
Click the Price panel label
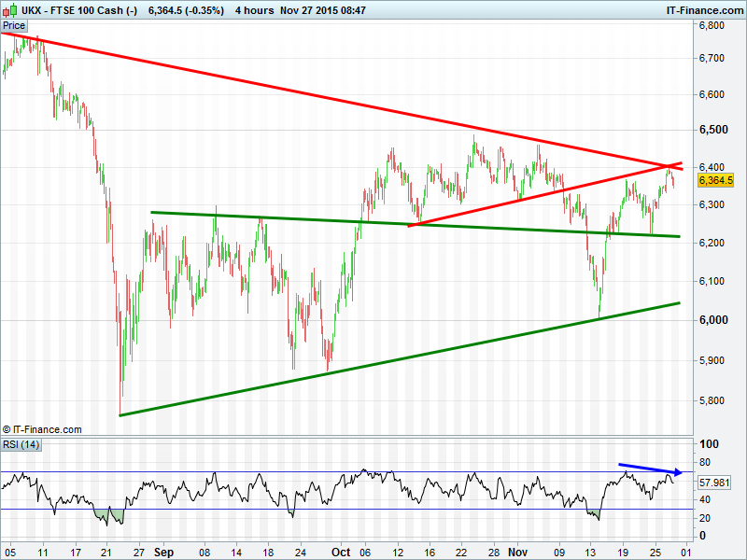[14, 26]
